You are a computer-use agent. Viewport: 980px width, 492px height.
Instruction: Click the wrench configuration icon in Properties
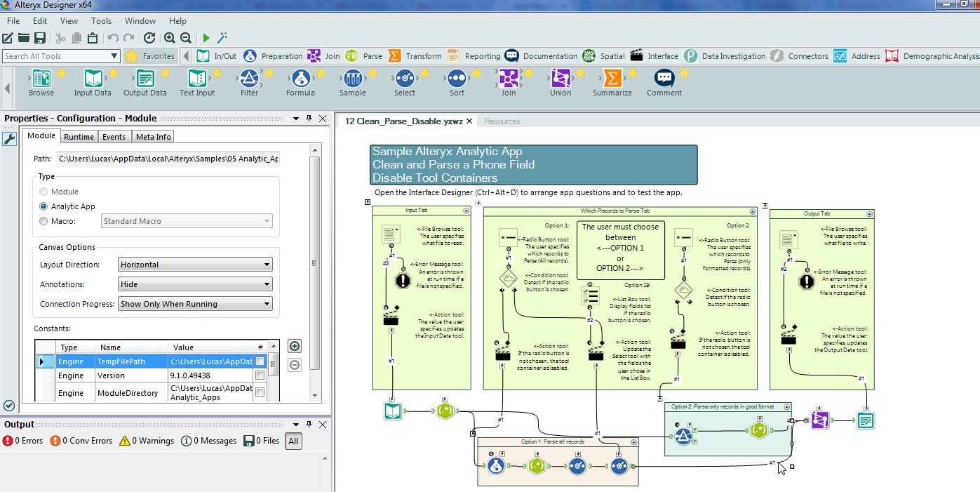point(9,139)
